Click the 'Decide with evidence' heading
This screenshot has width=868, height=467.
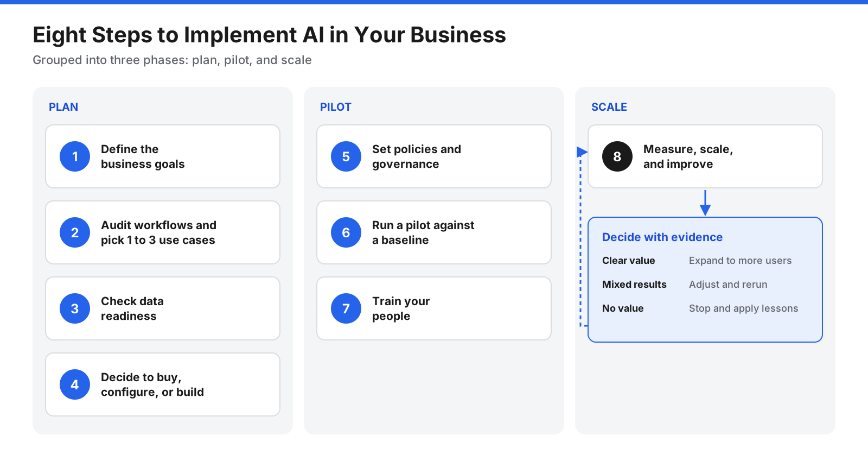(662, 237)
